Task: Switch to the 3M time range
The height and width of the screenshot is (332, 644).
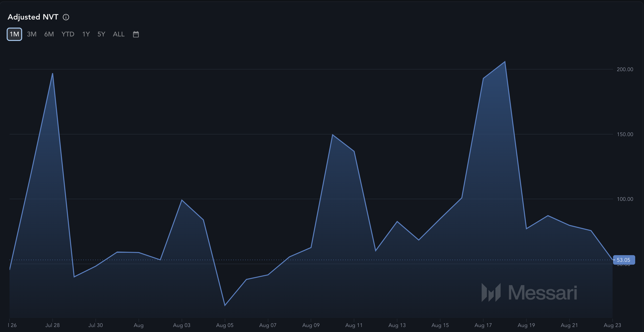Action: (32, 34)
